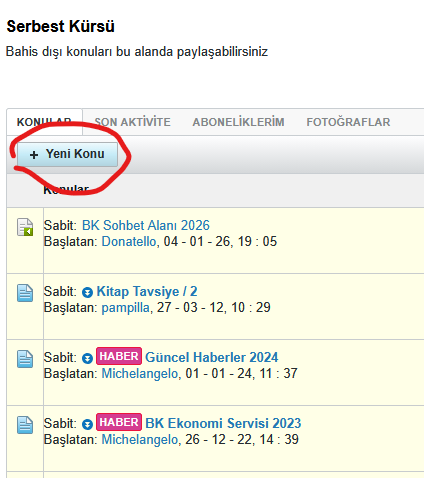Start a new topic with Yeni Konu
The image size is (424, 478).
[67, 154]
